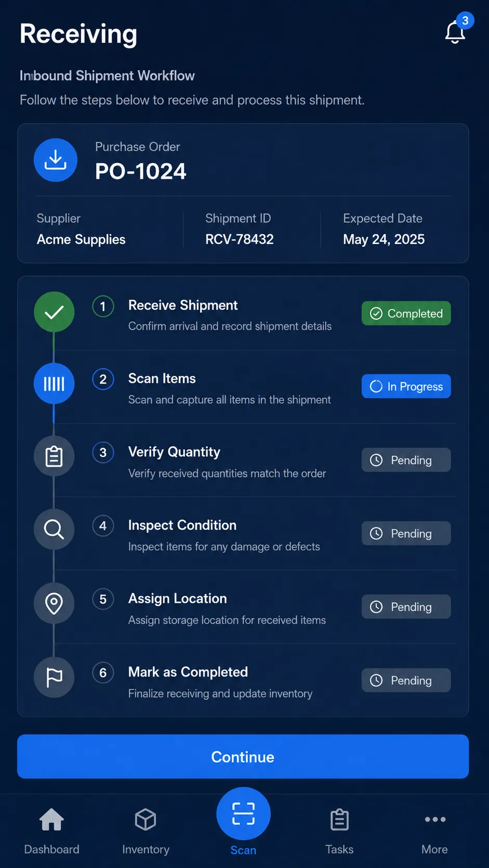
Task: Click expected date May 24, 2025
Action: pyautogui.click(x=384, y=239)
